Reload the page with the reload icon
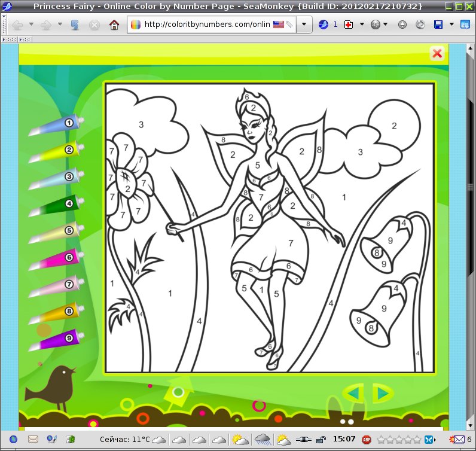476x451 pixels. tap(75, 25)
